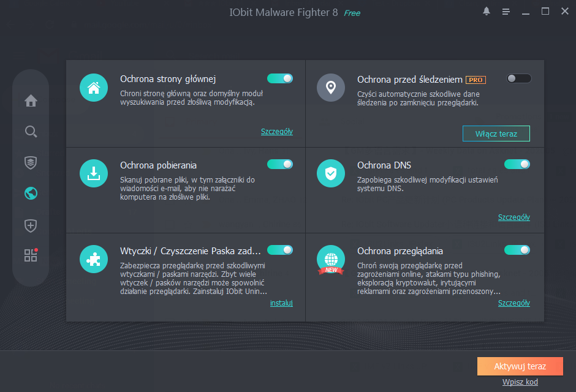Viewport: 576px width, 392px height.
Task: Click the Free edition label in title bar
Action: coord(352,13)
